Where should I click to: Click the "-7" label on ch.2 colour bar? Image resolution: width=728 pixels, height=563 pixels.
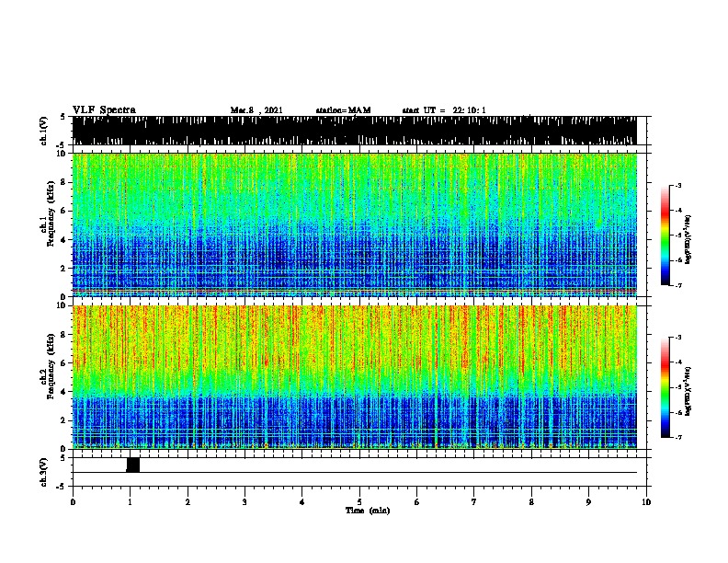pos(677,438)
